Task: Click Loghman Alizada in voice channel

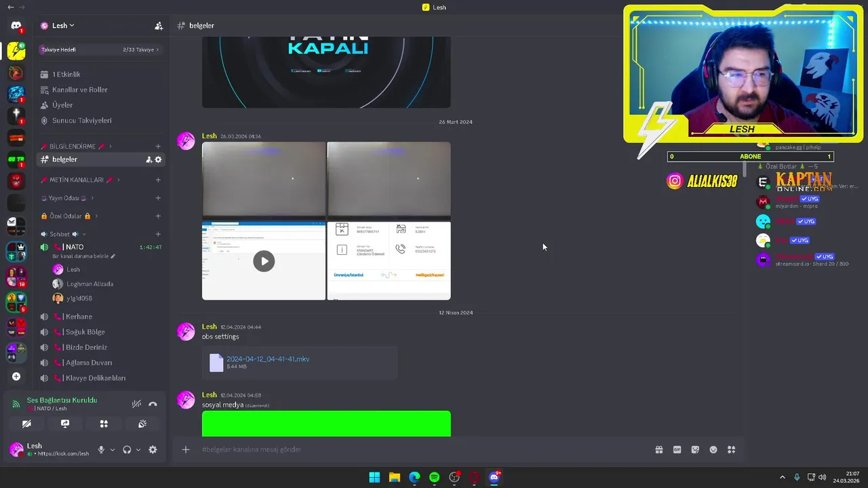Action: click(x=81, y=284)
